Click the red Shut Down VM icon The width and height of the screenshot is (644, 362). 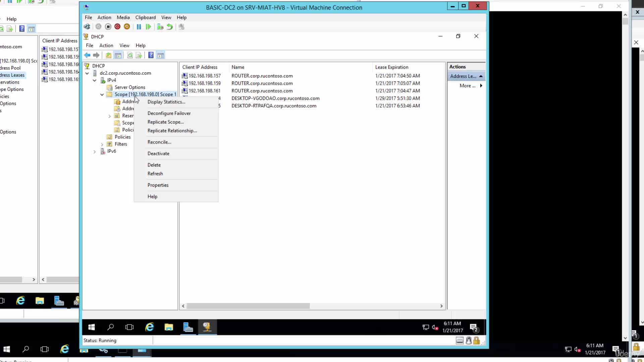(117, 27)
